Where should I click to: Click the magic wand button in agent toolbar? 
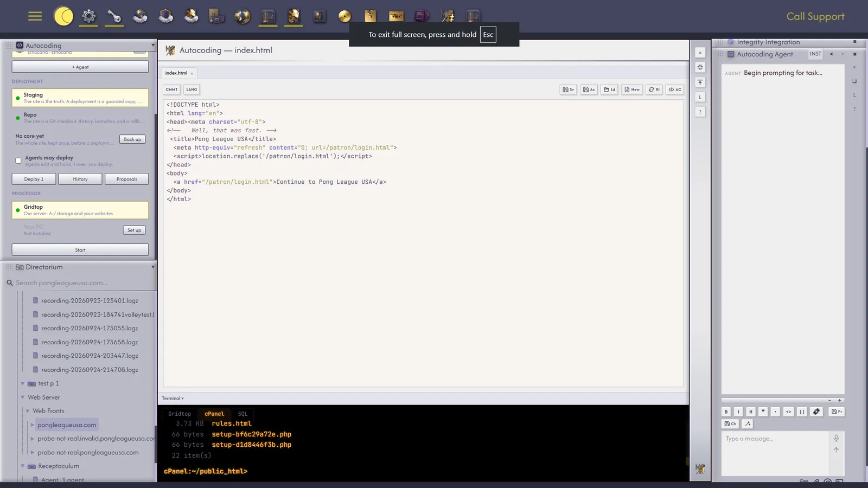click(748, 423)
